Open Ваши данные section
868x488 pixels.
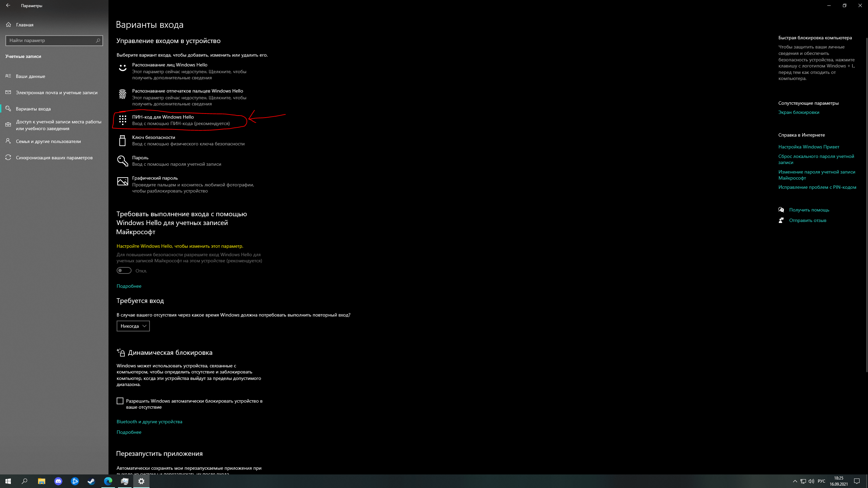tap(54, 76)
